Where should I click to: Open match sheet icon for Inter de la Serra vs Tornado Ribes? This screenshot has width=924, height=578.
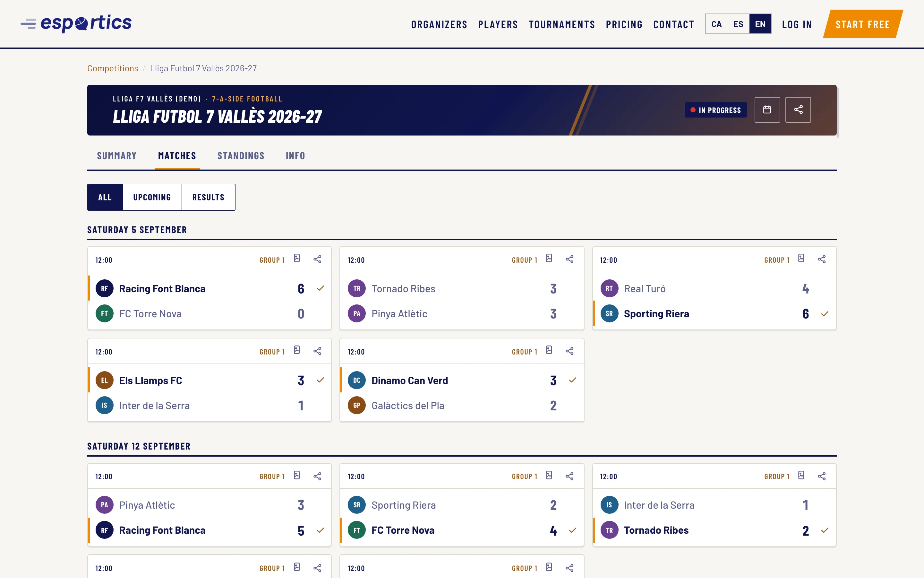(801, 475)
